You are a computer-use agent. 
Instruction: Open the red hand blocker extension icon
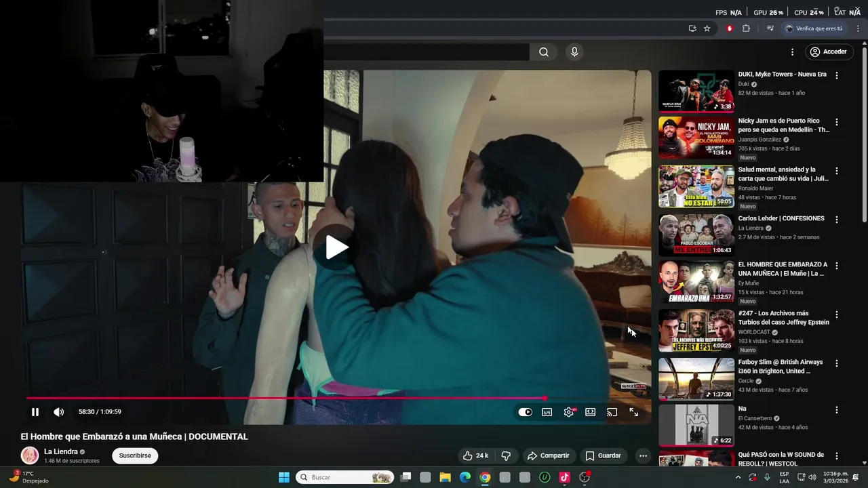coord(730,28)
